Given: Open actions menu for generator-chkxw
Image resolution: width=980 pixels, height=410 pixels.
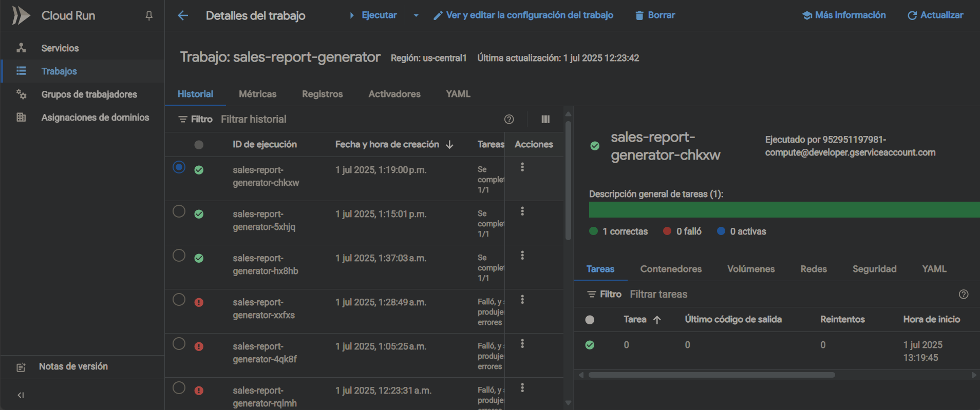Looking at the screenshot, I should 522,167.
